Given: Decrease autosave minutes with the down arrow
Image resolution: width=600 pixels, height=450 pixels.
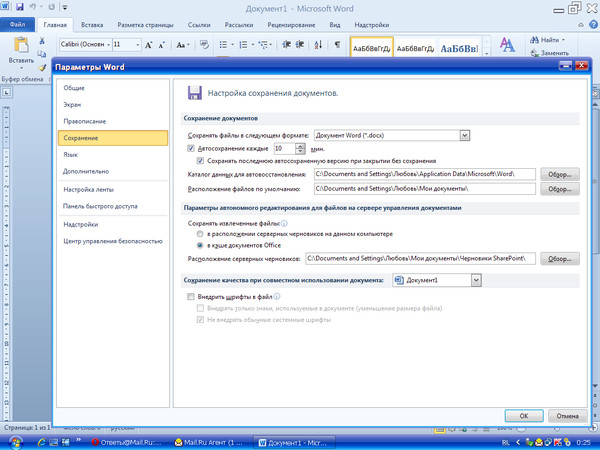Looking at the screenshot, I should (x=301, y=151).
